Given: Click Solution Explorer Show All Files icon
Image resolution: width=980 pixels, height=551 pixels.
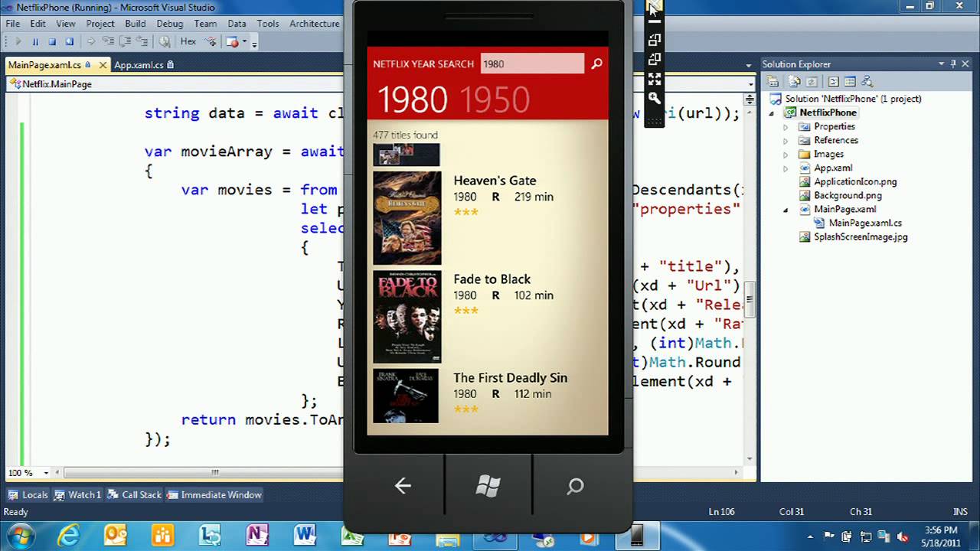Looking at the screenshot, I should click(x=795, y=81).
